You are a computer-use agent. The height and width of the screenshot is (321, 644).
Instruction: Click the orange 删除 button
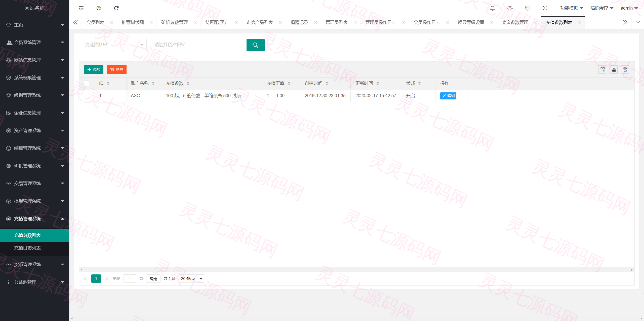(116, 69)
